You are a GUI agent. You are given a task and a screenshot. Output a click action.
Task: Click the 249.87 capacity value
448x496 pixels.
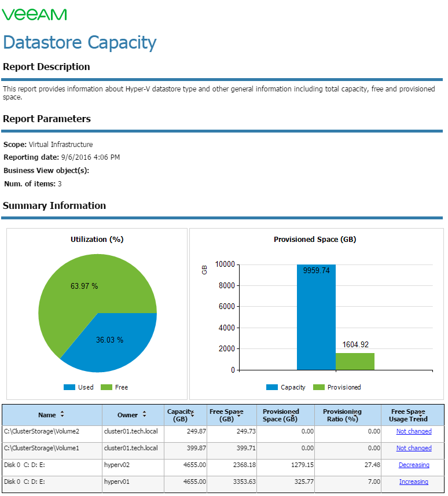pos(196,431)
